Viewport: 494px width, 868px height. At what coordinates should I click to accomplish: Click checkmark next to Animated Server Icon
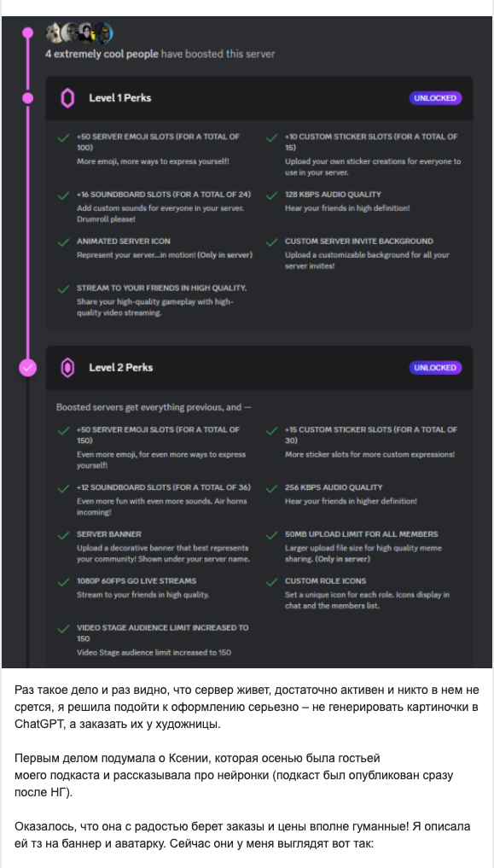click(63, 242)
